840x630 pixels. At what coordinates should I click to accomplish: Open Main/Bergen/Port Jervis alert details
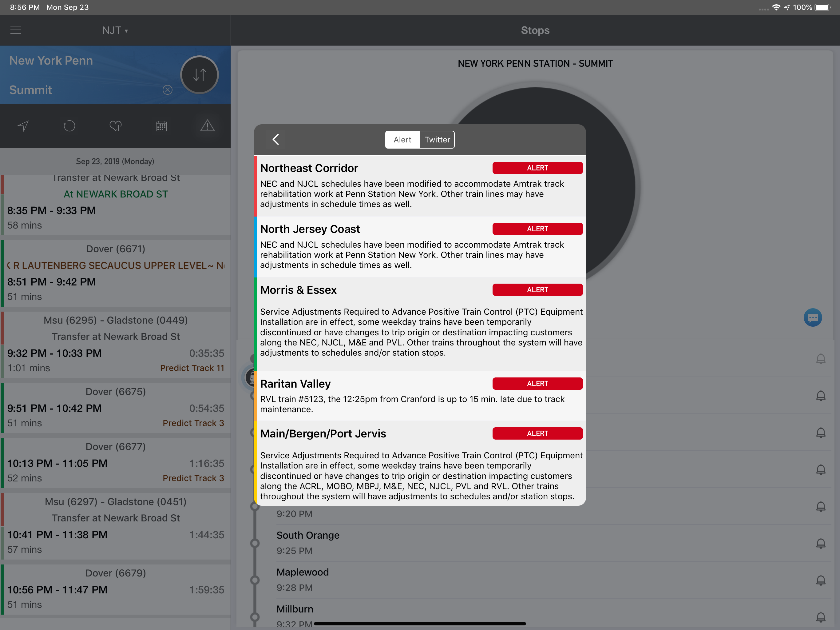420,463
